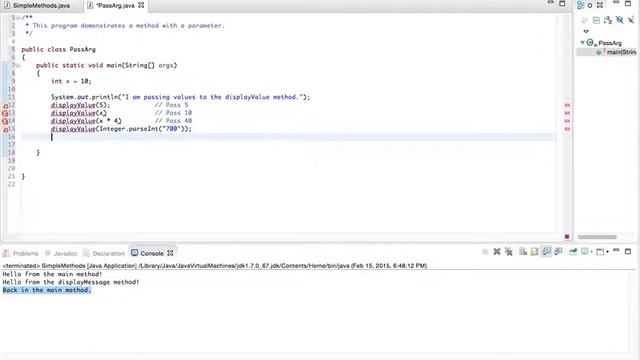
Task: Open Display Selected Console dropdown arrow
Action: click(591, 252)
